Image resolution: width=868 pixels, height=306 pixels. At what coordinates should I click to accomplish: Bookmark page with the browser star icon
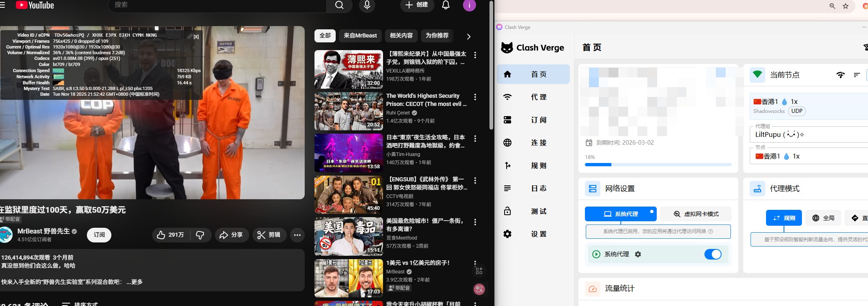pyautogui.click(x=846, y=6)
